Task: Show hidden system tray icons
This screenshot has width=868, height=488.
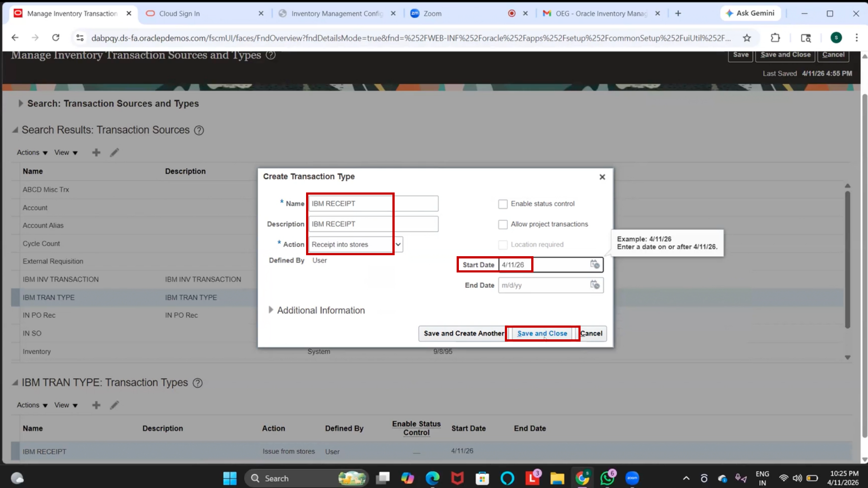Action: point(686,478)
